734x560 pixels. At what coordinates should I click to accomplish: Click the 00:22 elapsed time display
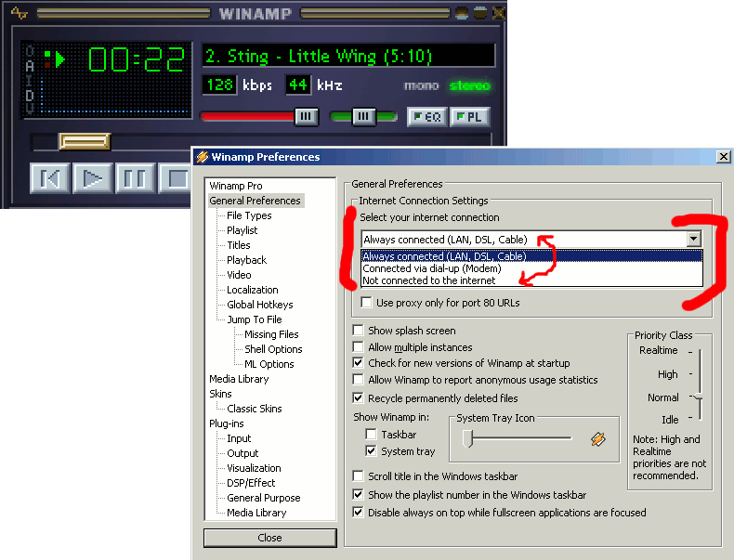[x=137, y=59]
